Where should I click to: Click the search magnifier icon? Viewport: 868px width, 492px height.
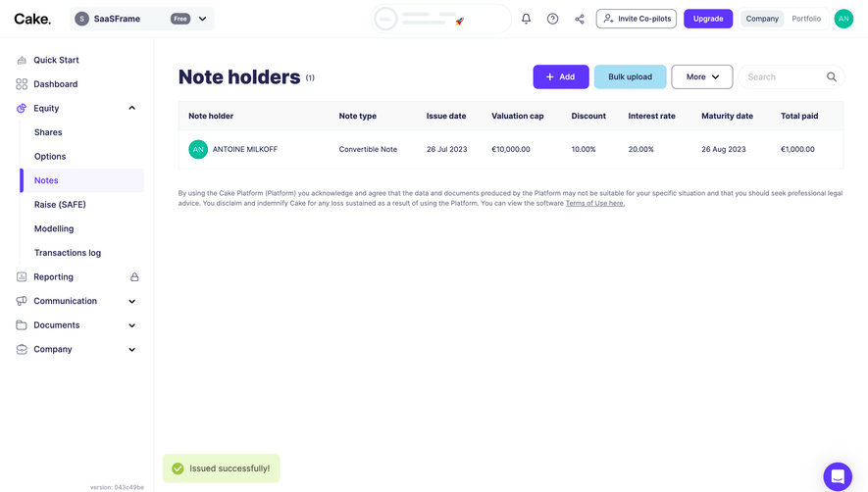pos(832,76)
